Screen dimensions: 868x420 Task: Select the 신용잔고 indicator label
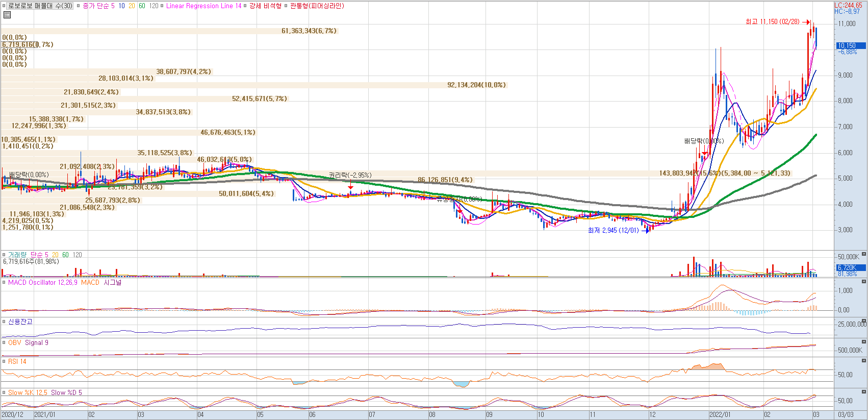[20, 322]
